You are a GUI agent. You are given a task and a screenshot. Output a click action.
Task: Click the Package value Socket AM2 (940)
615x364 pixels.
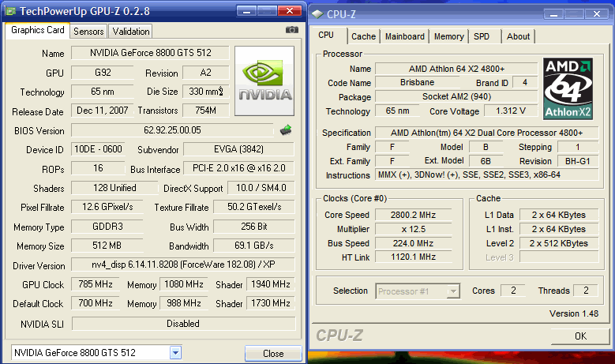[x=456, y=96]
